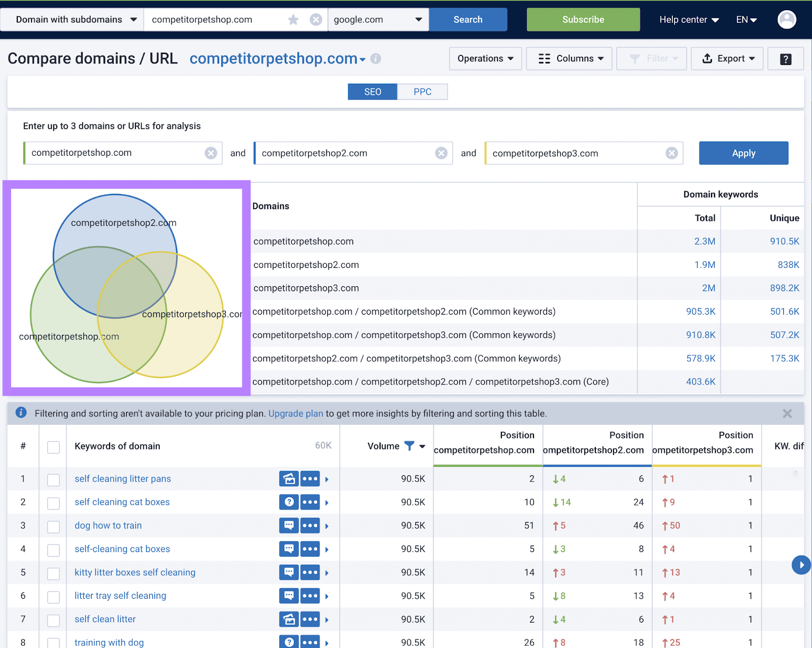Check the select-all checkbox in the table header

(x=53, y=447)
